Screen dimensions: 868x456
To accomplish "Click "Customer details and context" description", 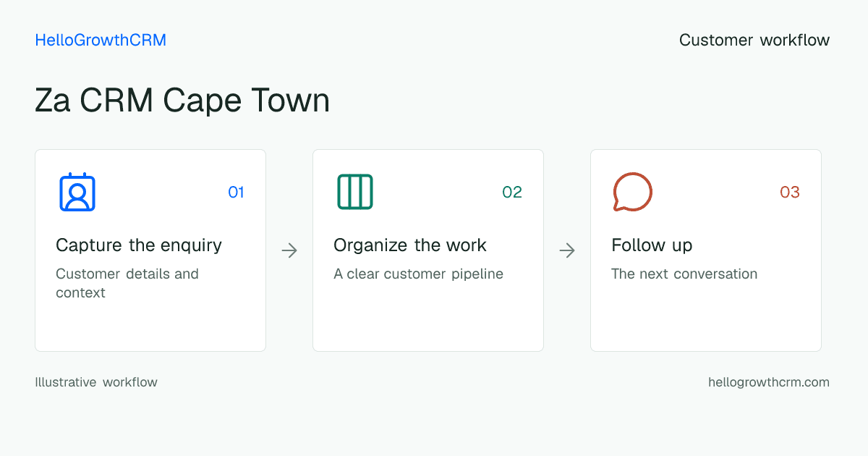I will (x=127, y=283).
